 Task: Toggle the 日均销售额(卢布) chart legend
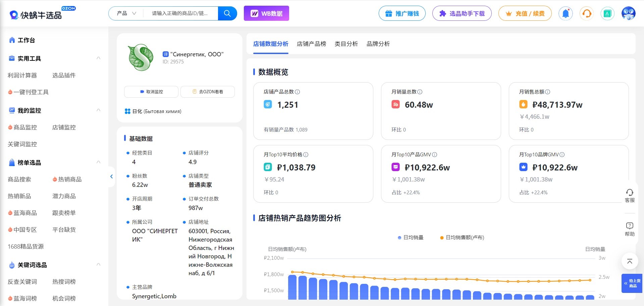[462, 237]
